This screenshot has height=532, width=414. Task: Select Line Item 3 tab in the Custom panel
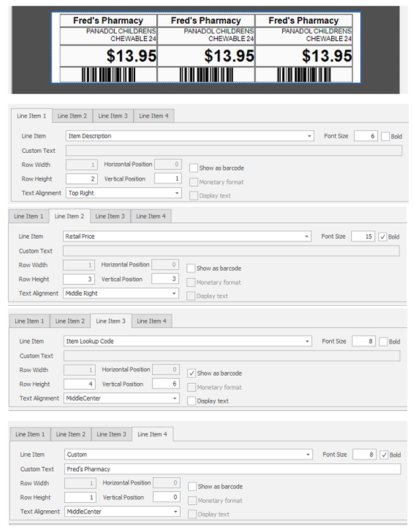111,435
